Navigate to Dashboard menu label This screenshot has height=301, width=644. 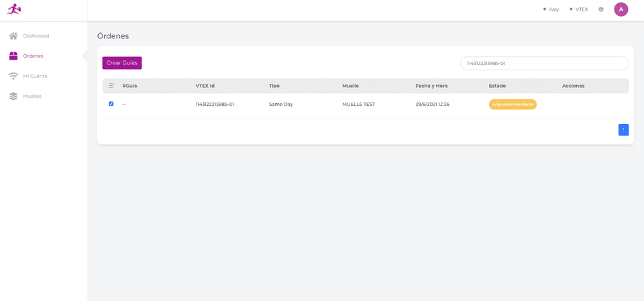36,36
